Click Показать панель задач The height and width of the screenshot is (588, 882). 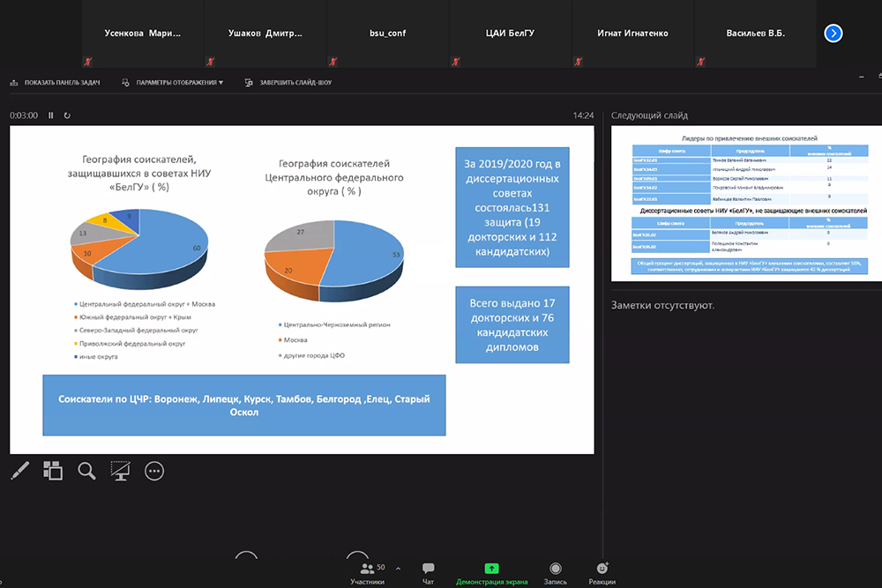(x=55, y=83)
